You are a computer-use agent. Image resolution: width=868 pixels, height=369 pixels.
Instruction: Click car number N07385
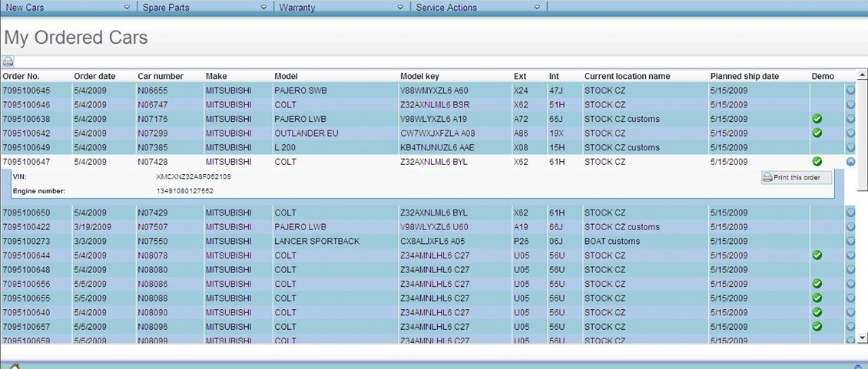pyautogui.click(x=153, y=148)
